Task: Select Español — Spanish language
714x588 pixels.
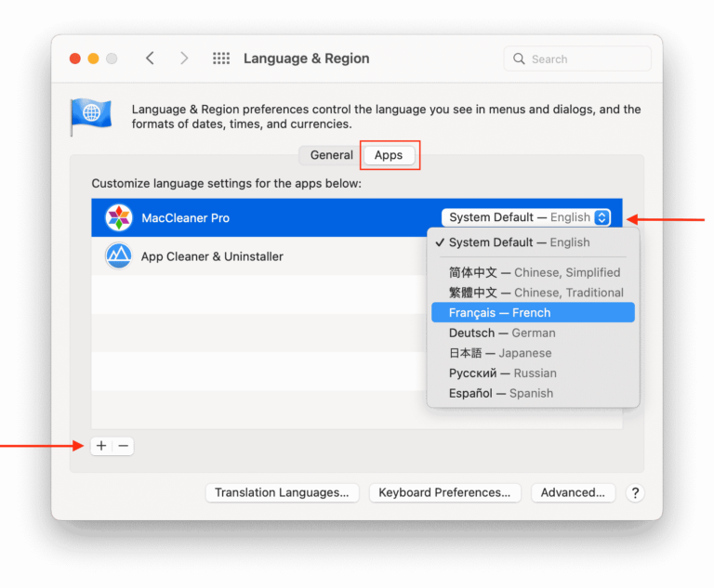Action: pos(533,393)
